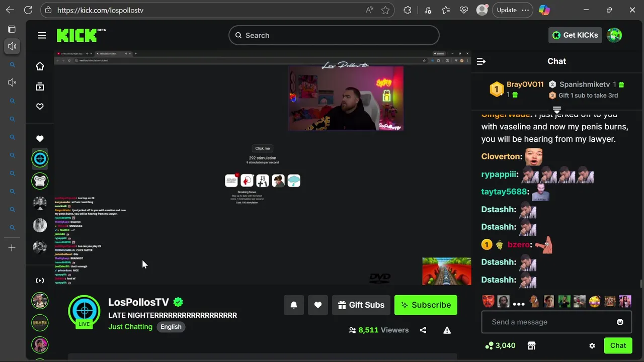Insert the red-faced man emote
Screen dimensions: 644x362
pyautogui.click(x=488, y=302)
